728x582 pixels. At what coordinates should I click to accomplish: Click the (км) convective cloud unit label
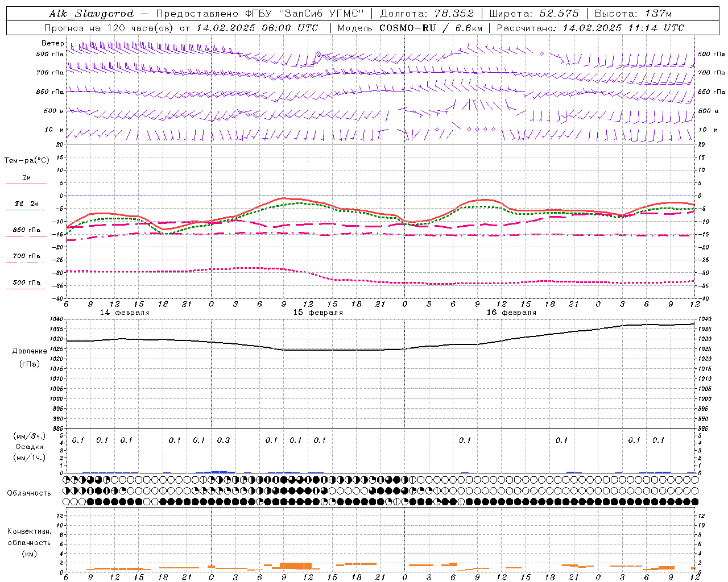tap(29, 554)
